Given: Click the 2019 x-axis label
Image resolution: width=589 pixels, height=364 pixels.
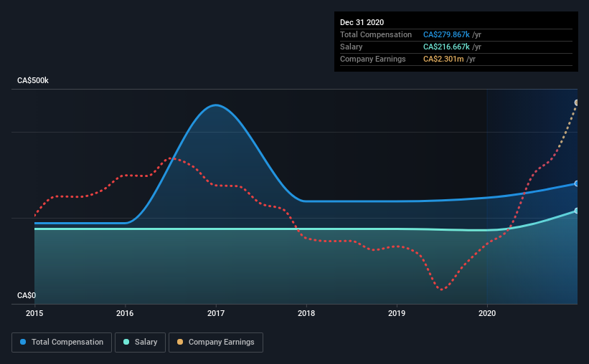Looking at the screenshot, I should point(397,313).
